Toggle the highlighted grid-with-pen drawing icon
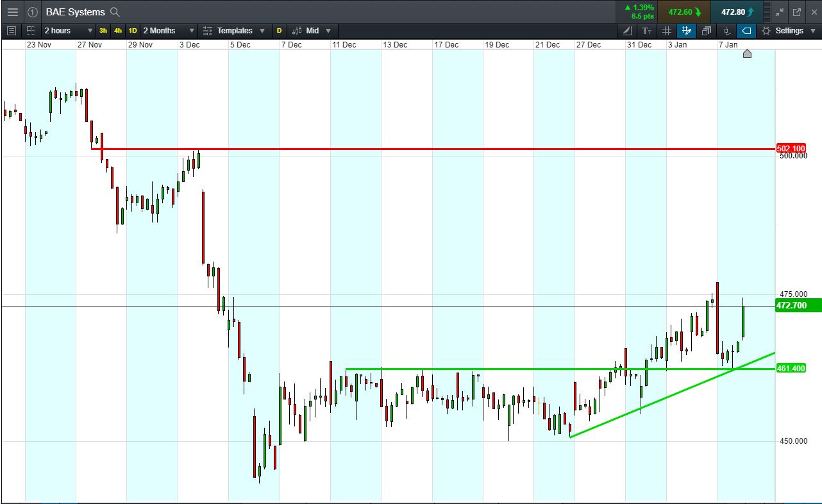The width and height of the screenshot is (822, 504). 687,31
